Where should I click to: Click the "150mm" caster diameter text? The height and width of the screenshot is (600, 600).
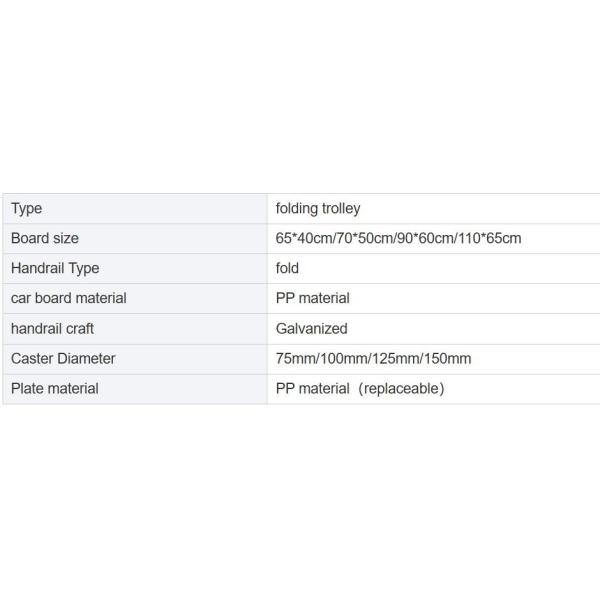point(449,359)
